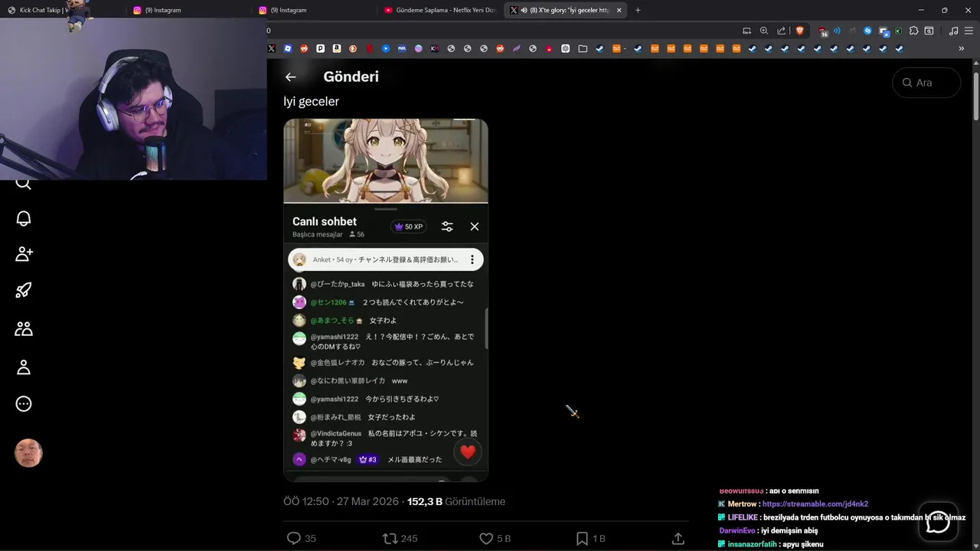
Task: Click the post text İyi geceler
Action: click(311, 101)
